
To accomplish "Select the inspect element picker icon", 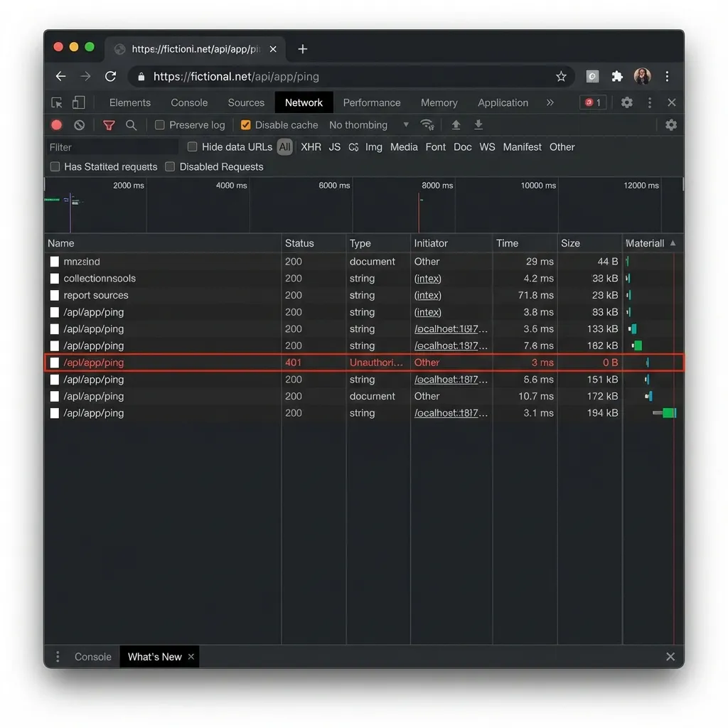I will [57, 102].
